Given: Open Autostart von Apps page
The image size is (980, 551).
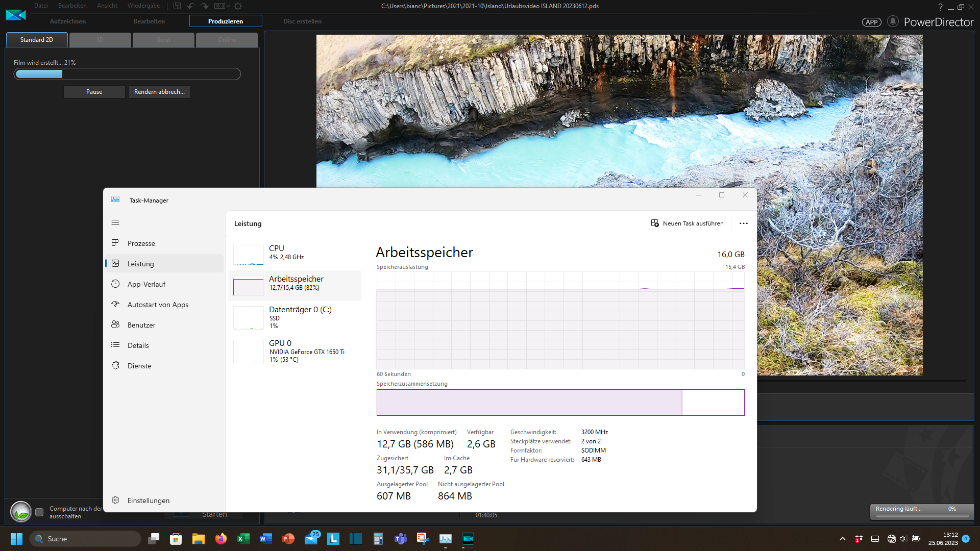Looking at the screenshot, I should coord(158,305).
